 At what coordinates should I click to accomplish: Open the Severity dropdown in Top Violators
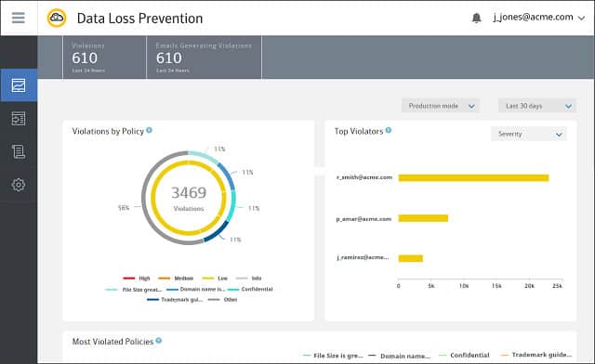(529, 134)
